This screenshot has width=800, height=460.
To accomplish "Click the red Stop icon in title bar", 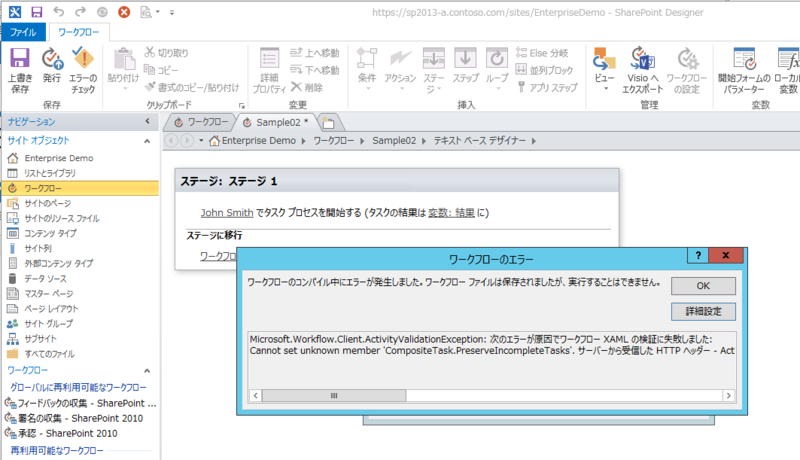I will coord(124,12).
